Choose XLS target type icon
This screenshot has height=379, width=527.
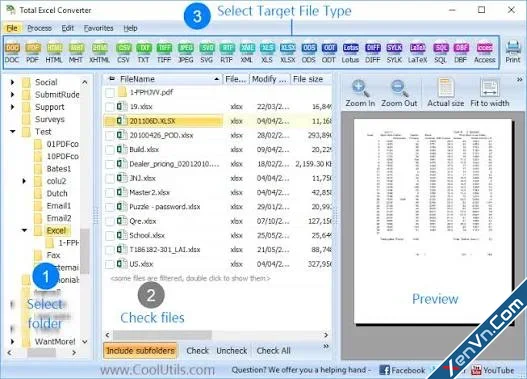coord(267,53)
